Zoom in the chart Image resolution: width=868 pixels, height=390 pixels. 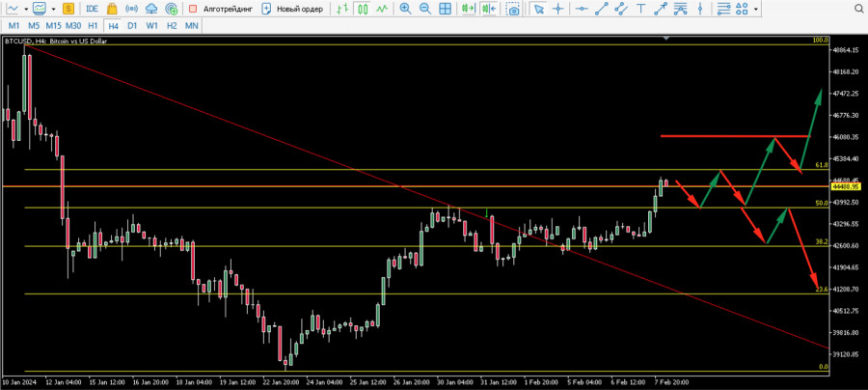(x=406, y=9)
